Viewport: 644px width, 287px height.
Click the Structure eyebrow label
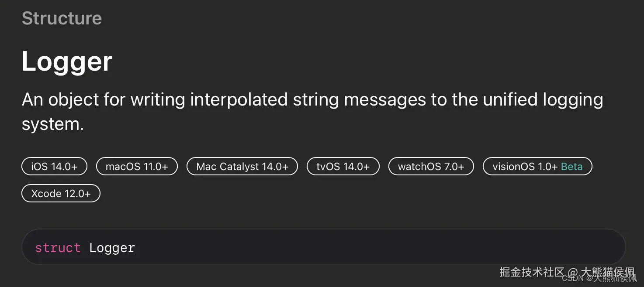[62, 18]
